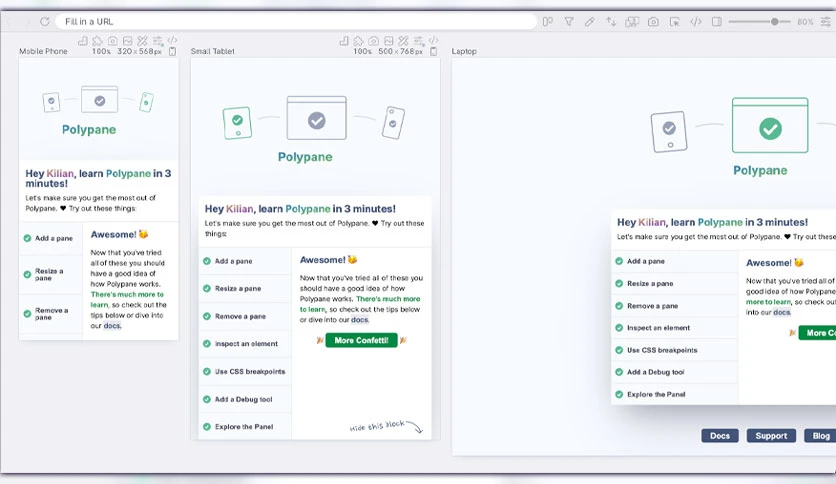Image resolution: width=836 pixels, height=484 pixels.
Task: Select the pencil edit icon in top toolbar
Action: pyautogui.click(x=590, y=22)
